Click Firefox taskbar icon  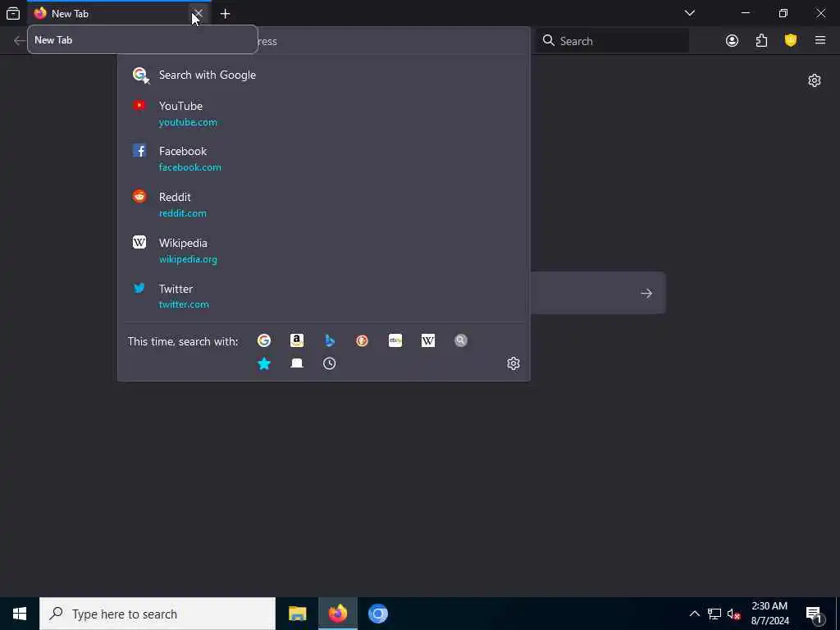(337, 614)
